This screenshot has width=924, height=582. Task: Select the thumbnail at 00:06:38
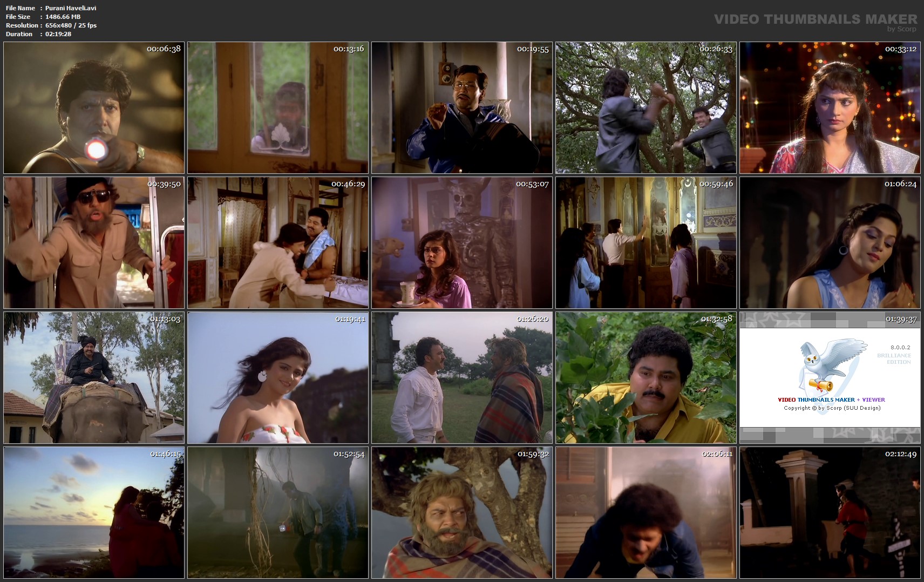(x=94, y=107)
